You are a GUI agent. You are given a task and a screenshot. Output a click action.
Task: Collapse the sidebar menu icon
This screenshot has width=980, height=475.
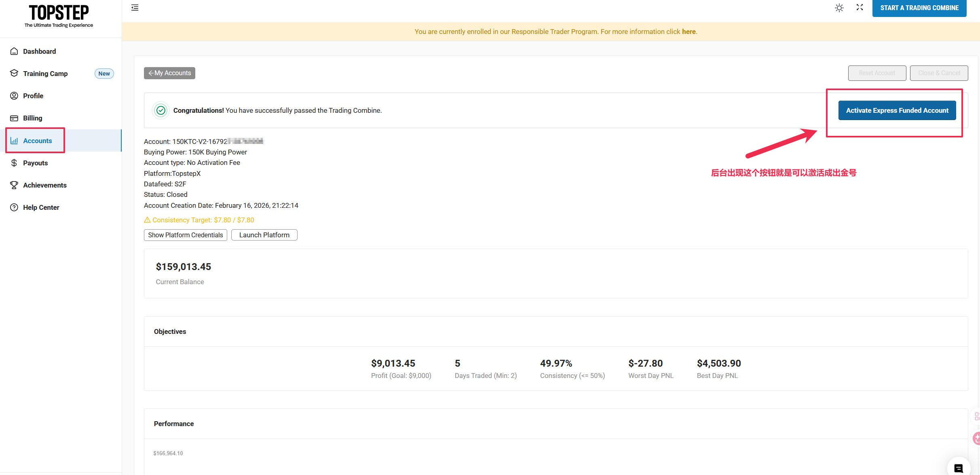click(x=135, y=8)
